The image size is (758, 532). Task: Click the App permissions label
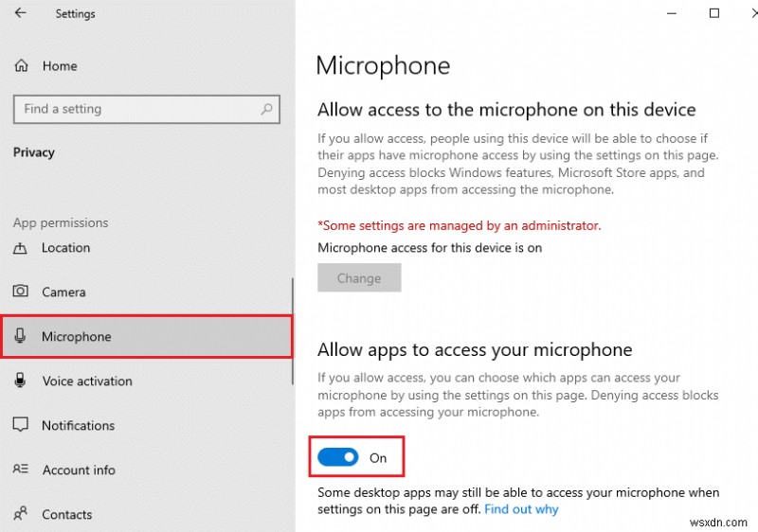(x=61, y=222)
